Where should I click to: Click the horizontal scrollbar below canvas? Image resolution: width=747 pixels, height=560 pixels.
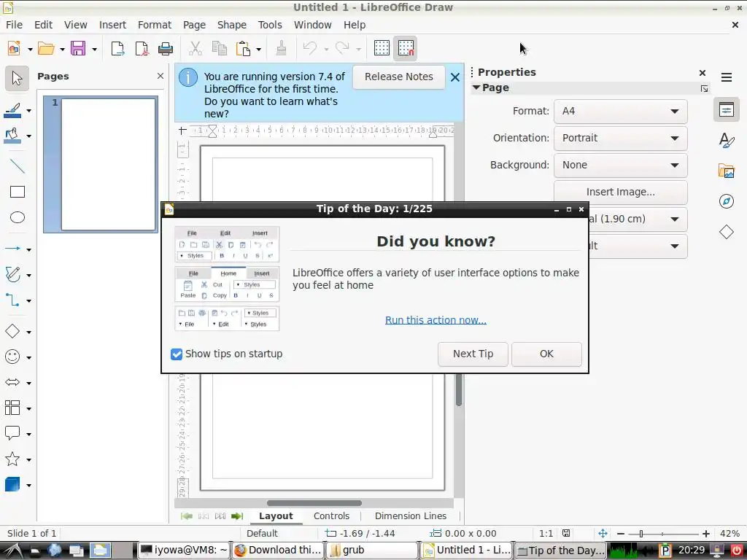click(x=314, y=503)
